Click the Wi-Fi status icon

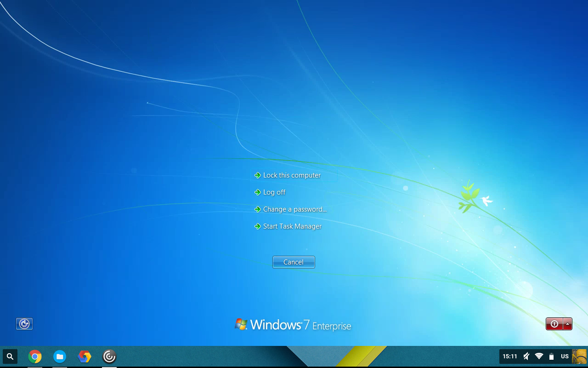tap(539, 356)
